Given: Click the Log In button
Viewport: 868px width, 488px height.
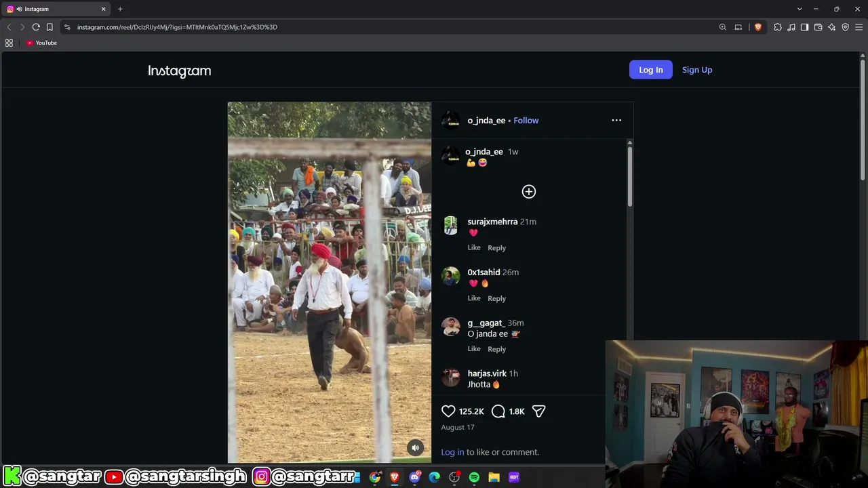Looking at the screenshot, I should point(651,70).
